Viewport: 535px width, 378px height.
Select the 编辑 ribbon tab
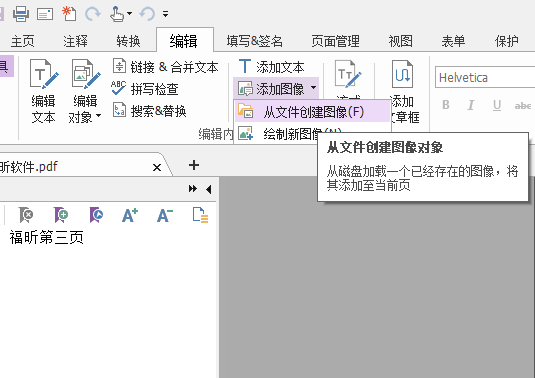pyautogui.click(x=184, y=41)
